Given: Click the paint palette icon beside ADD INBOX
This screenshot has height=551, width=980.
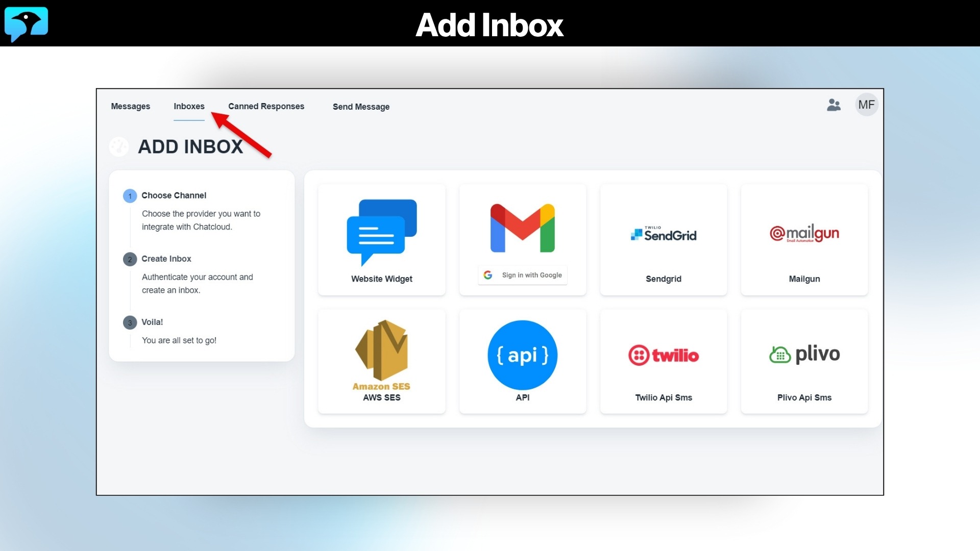Looking at the screenshot, I should (119, 146).
